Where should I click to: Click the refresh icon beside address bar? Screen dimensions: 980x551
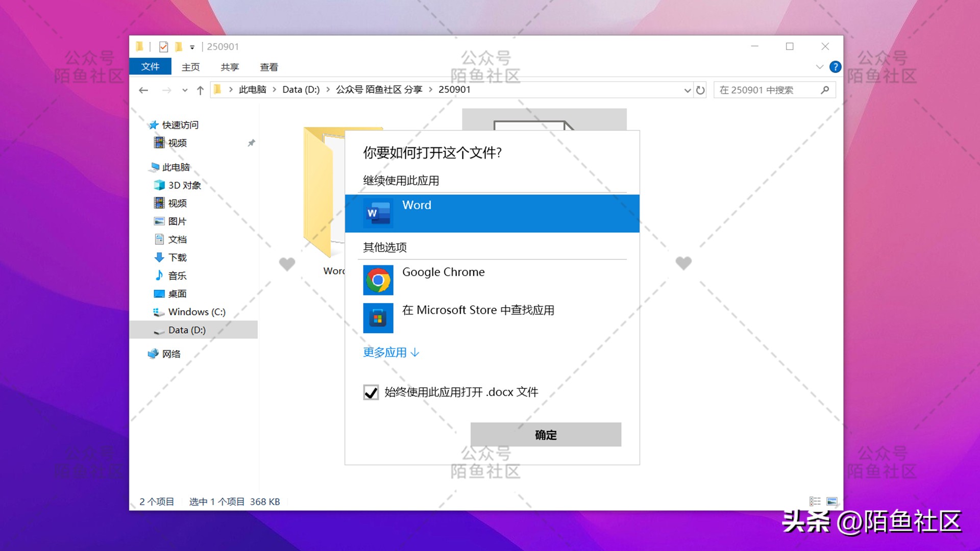coord(700,90)
